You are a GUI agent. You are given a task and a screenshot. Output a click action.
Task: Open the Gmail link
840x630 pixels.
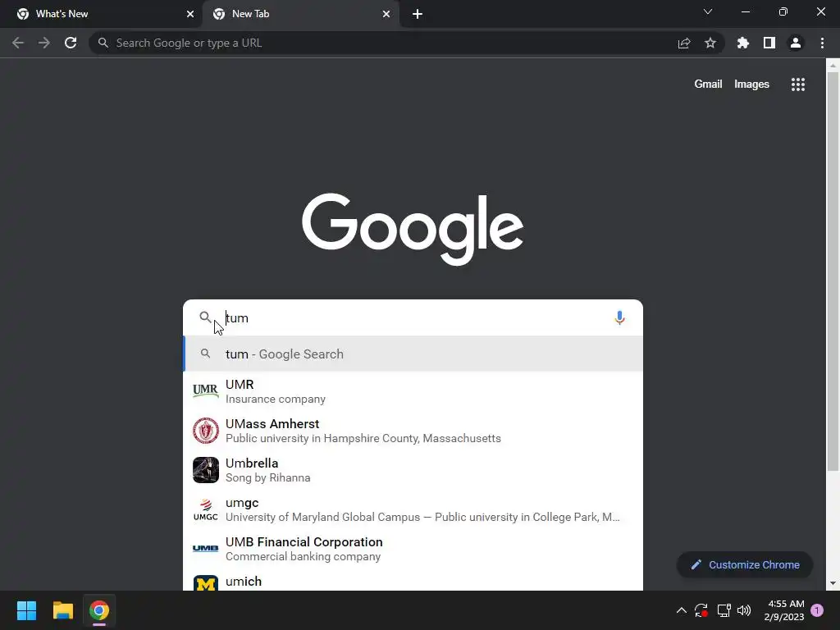(708, 84)
